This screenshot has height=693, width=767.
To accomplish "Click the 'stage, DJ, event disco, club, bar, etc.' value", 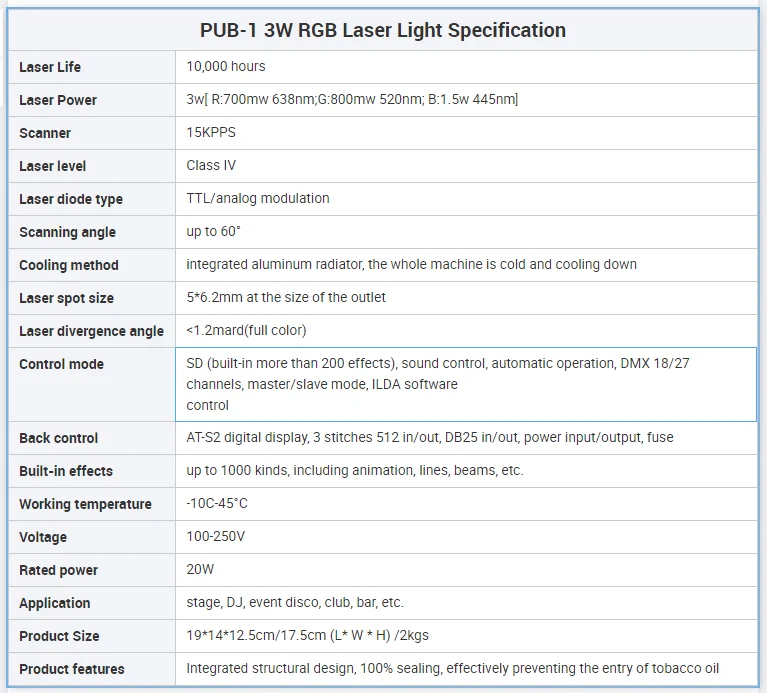I will click(x=294, y=603).
